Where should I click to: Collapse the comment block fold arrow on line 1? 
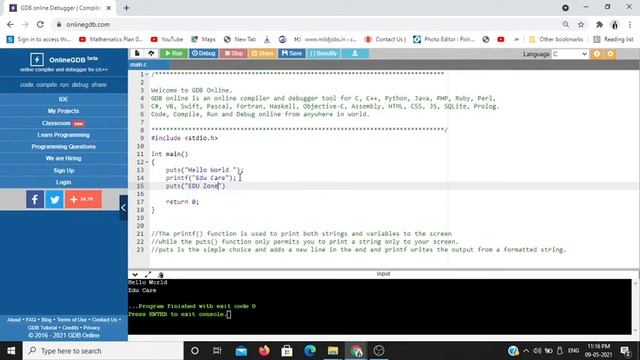(x=147, y=74)
